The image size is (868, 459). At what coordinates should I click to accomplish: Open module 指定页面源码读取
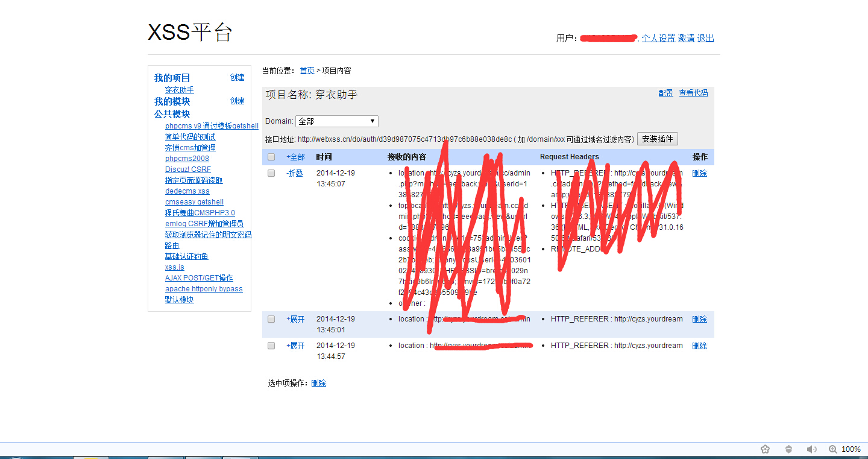194,180
